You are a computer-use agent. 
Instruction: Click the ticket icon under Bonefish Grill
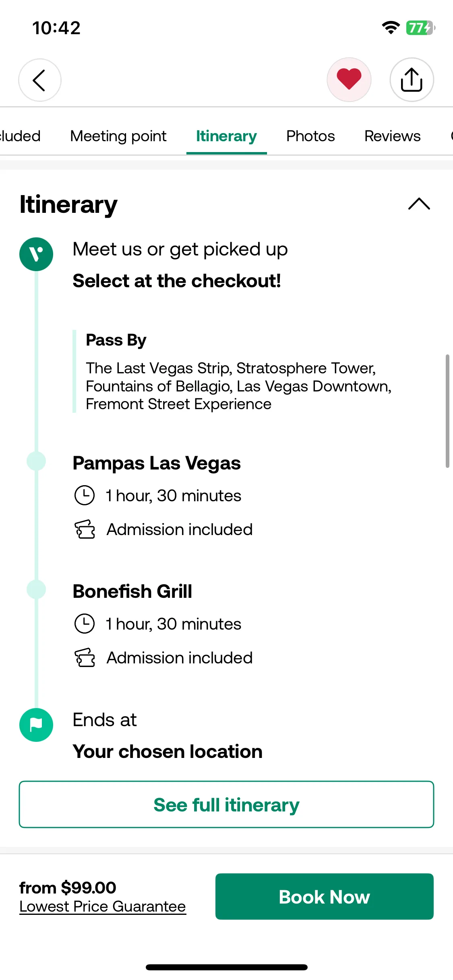85,658
